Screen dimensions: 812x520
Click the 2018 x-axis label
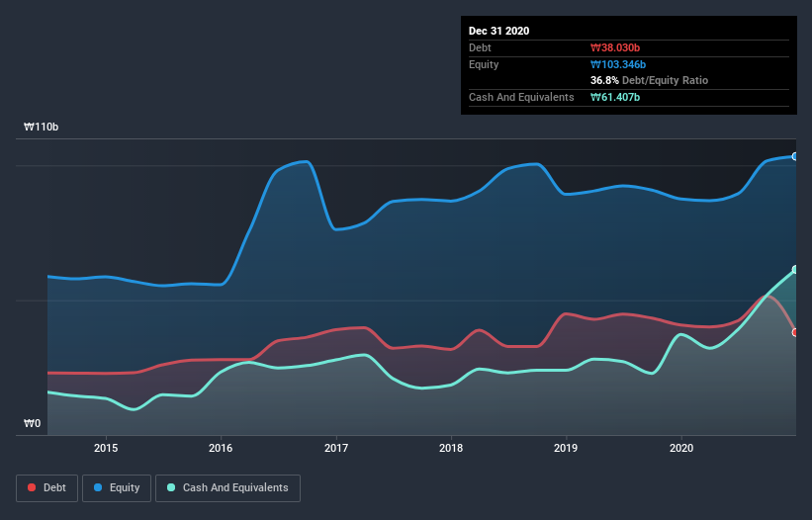[451, 448]
